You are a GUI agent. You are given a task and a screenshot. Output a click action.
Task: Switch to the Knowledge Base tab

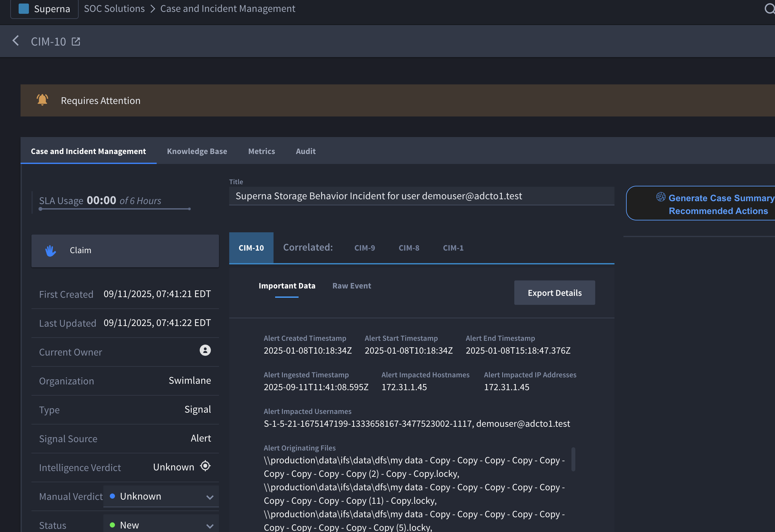[x=197, y=151]
